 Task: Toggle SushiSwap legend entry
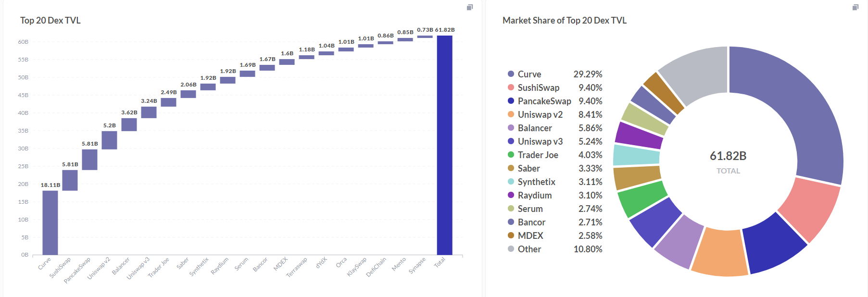(x=538, y=87)
